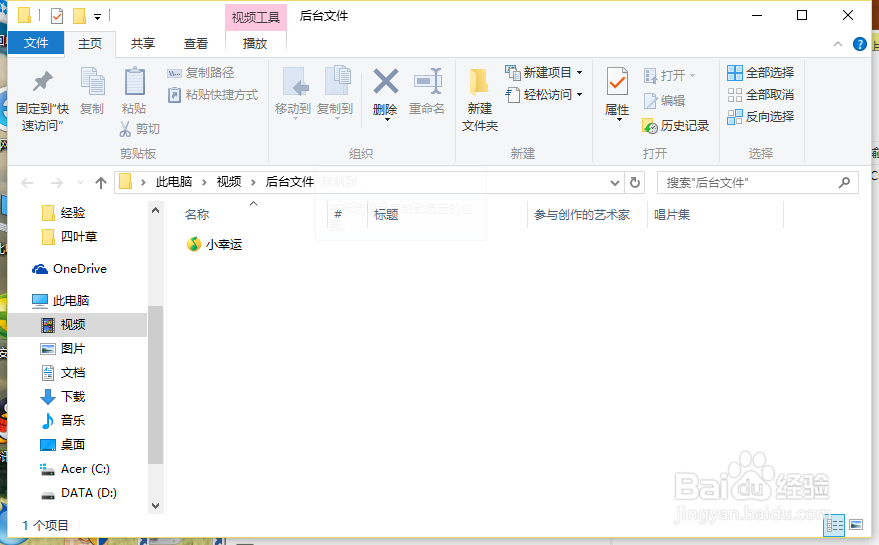The image size is (879, 545).
Task: Click This PC (此电脑) in address bar
Action: click(174, 182)
